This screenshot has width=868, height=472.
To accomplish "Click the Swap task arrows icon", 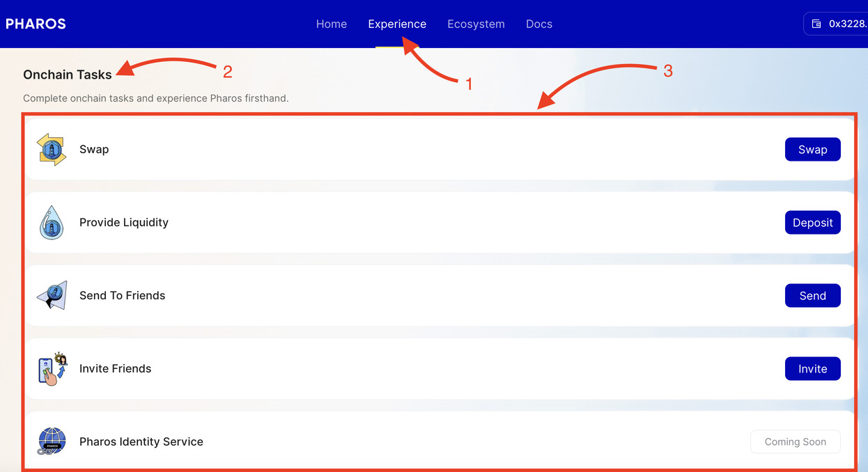I will click(52, 150).
